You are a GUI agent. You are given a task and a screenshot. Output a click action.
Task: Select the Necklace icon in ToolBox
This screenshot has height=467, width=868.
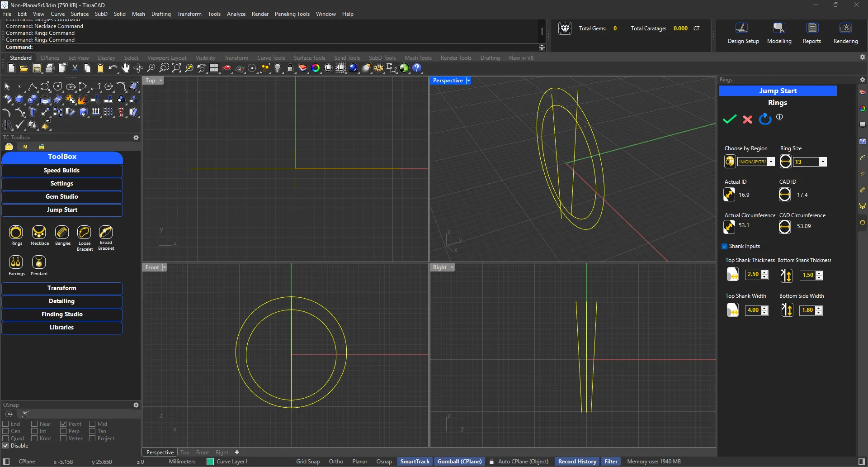coord(39,233)
